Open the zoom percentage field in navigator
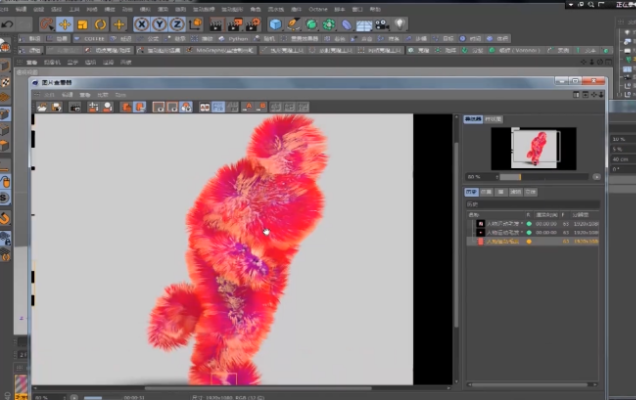Viewport: 636px width, 400px height. (x=476, y=177)
